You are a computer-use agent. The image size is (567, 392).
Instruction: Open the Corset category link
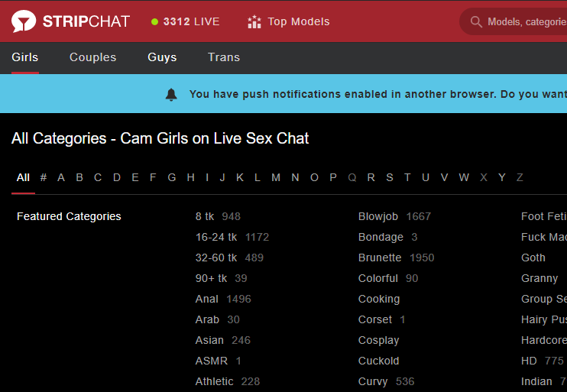(375, 319)
